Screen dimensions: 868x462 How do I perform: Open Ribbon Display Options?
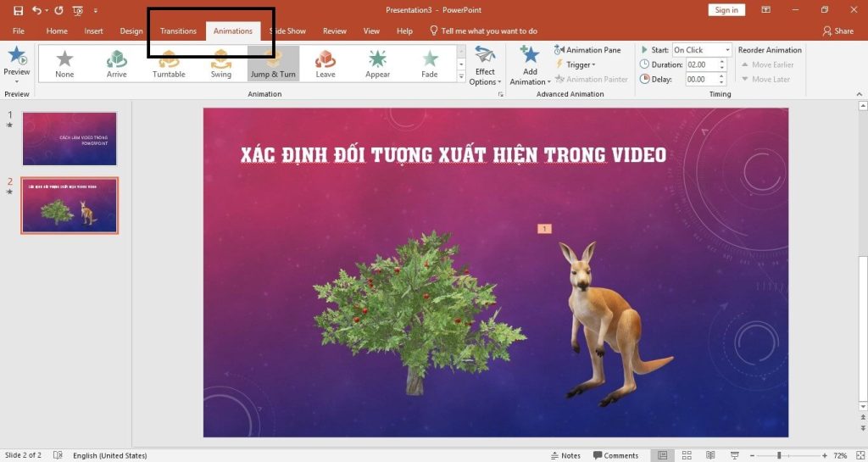tap(766, 10)
